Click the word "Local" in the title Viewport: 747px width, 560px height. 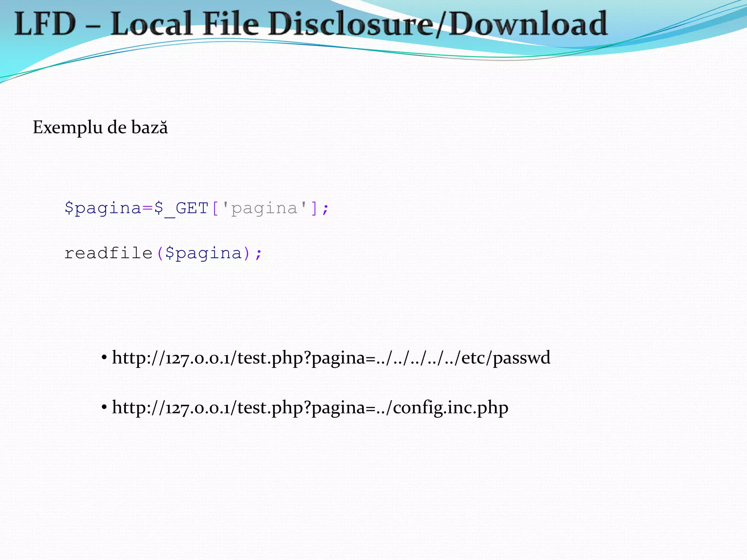(x=152, y=24)
